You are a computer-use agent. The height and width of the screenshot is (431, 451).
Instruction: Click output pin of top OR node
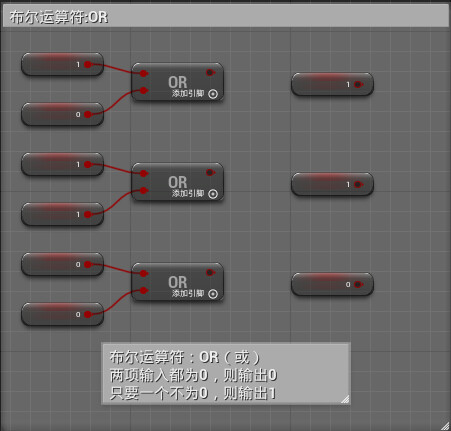[x=211, y=72]
